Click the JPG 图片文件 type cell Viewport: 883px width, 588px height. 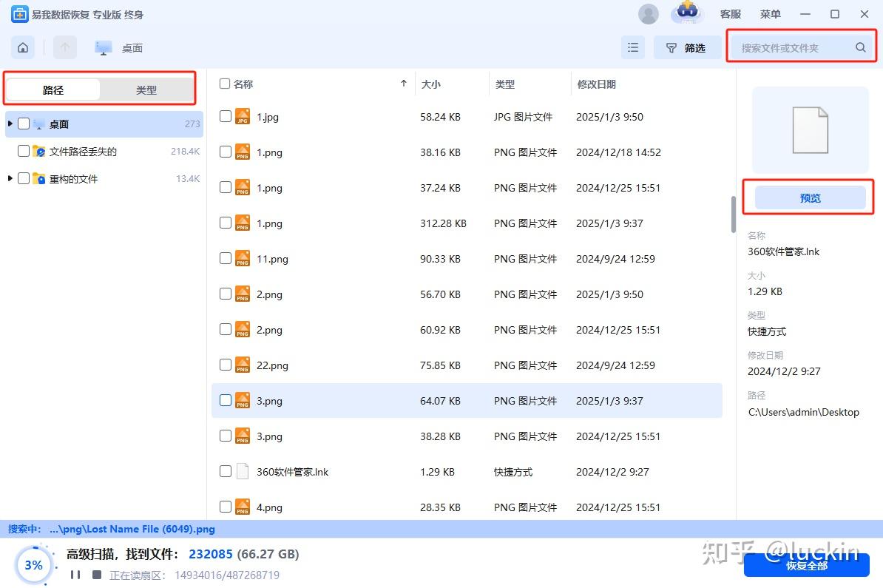(x=523, y=117)
